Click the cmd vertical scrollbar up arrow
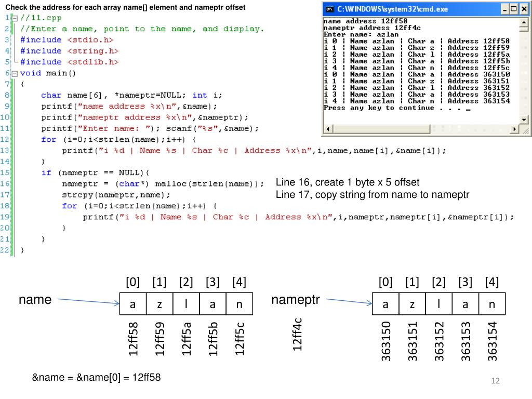Viewport: 532px width, 399px height. click(524, 22)
